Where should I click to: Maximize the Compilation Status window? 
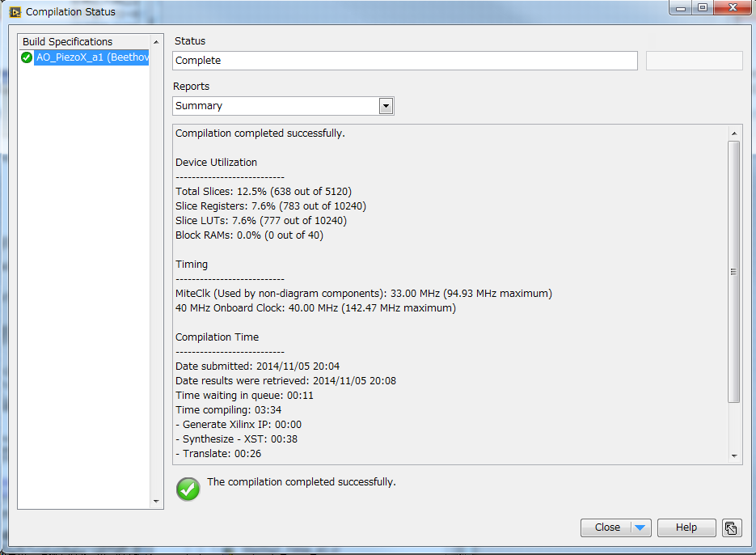(x=703, y=8)
